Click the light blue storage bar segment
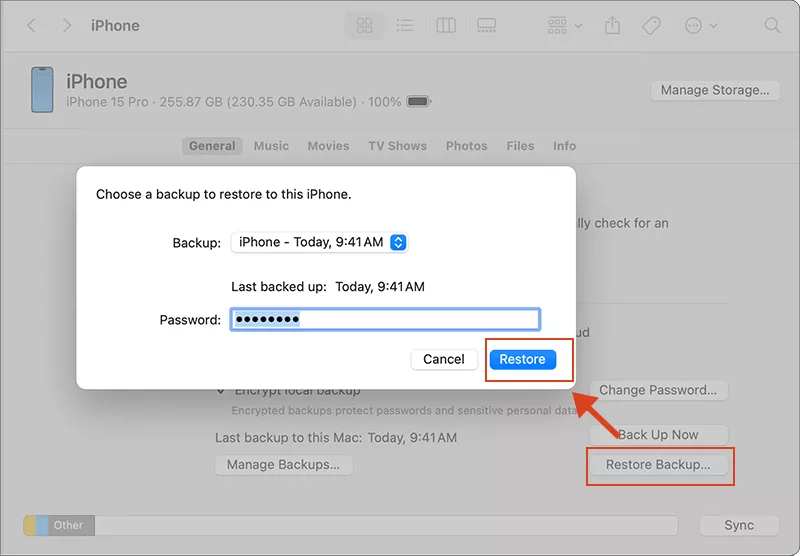 [42, 525]
